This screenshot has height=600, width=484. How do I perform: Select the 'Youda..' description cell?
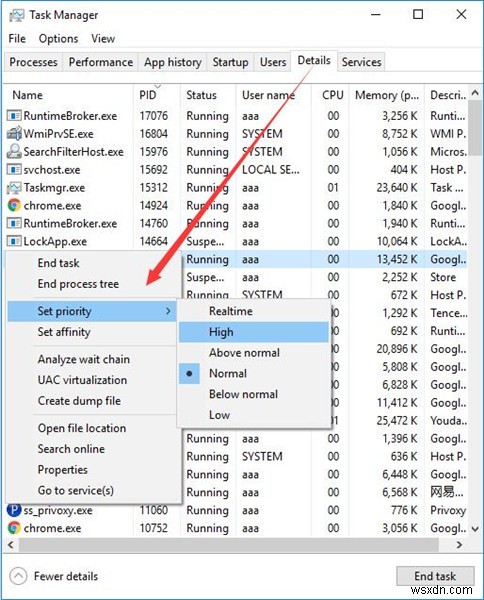click(448, 421)
